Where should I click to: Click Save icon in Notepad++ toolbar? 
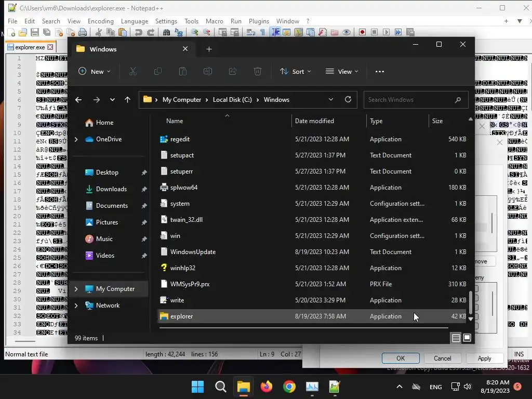click(35, 32)
